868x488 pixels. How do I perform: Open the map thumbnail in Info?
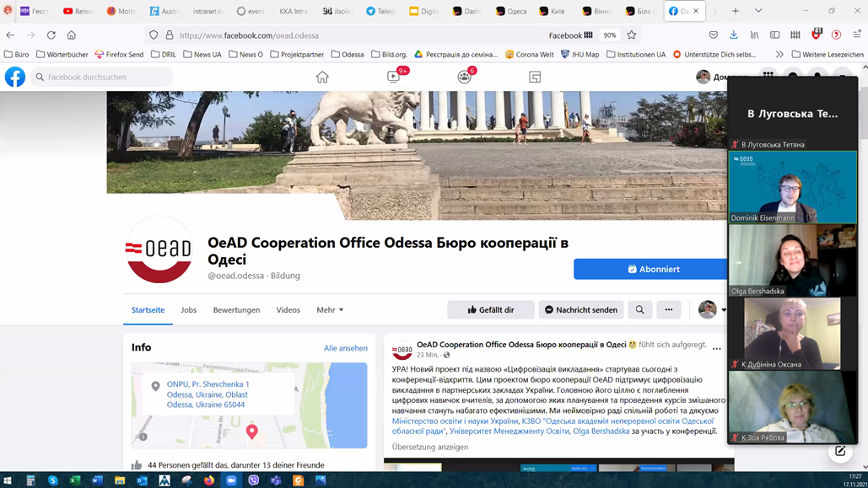coord(249,405)
